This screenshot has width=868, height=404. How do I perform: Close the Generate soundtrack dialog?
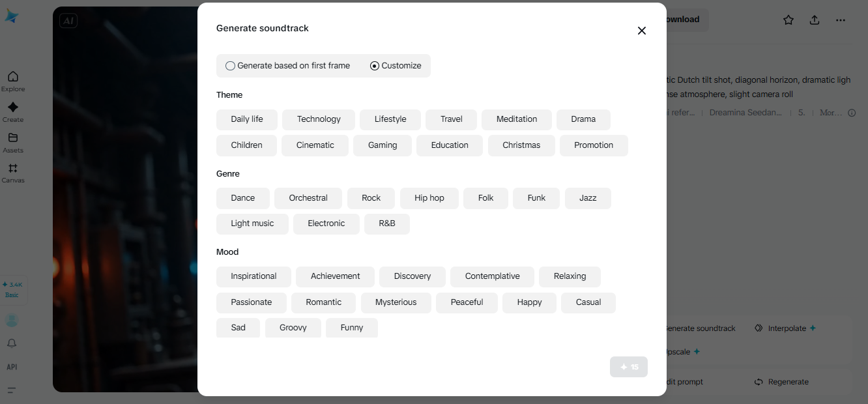click(x=642, y=31)
